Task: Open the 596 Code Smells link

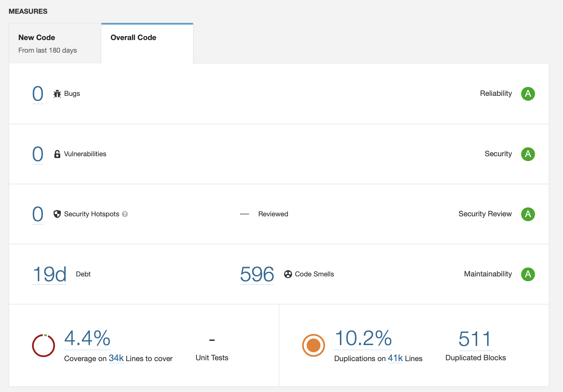Action: 257,274
